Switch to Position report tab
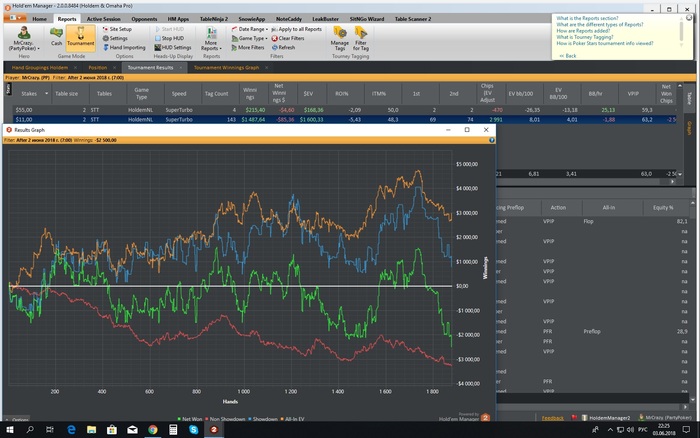 (98, 68)
